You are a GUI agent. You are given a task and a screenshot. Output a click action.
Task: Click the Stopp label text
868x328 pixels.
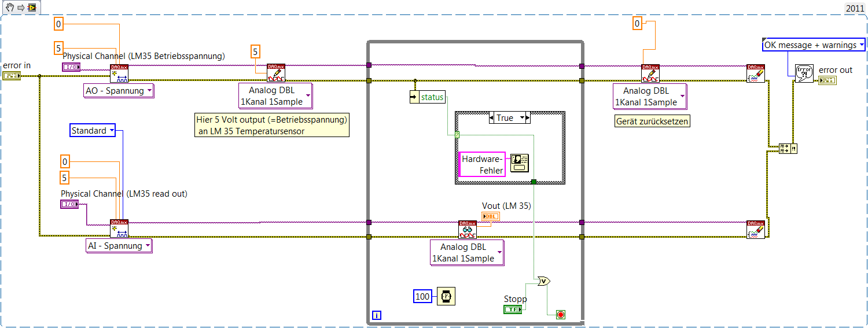tap(515, 299)
